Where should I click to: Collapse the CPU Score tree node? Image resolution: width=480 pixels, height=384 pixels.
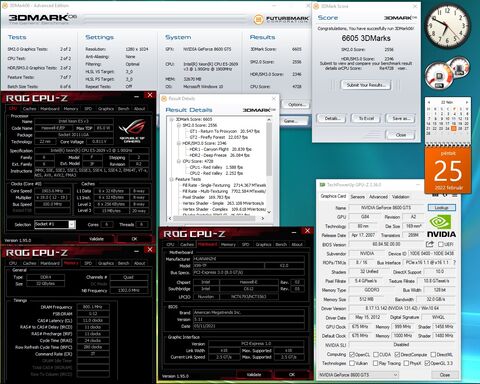click(179, 161)
